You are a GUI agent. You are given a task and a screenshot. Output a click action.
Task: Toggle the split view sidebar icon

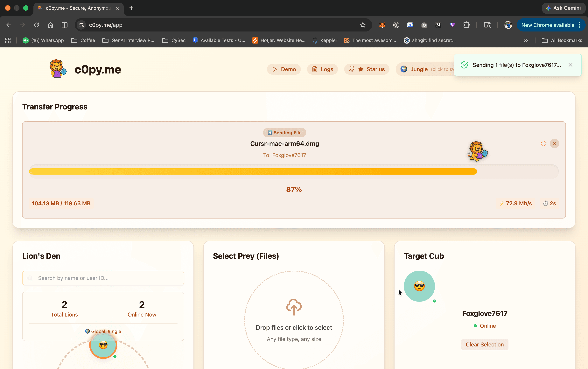64,25
